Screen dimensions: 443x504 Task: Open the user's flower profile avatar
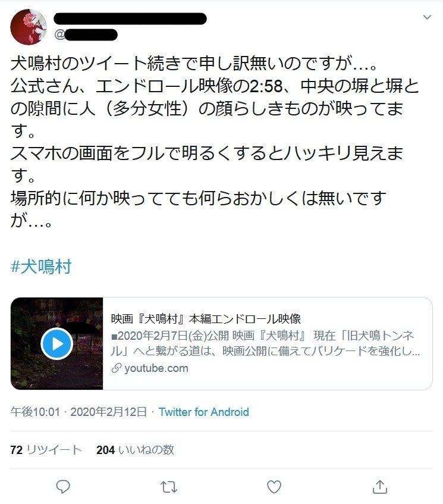coord(29,27)
